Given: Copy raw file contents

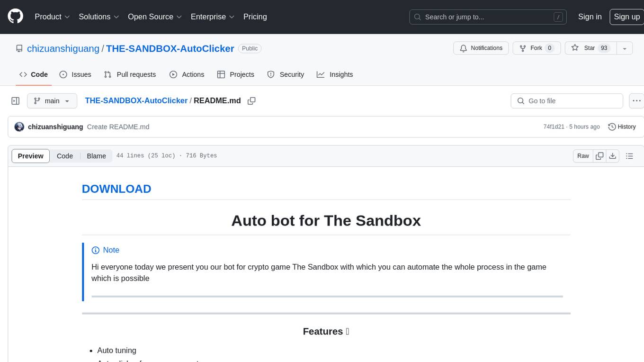Looking at the screenshot, I should tap(599, 156).
